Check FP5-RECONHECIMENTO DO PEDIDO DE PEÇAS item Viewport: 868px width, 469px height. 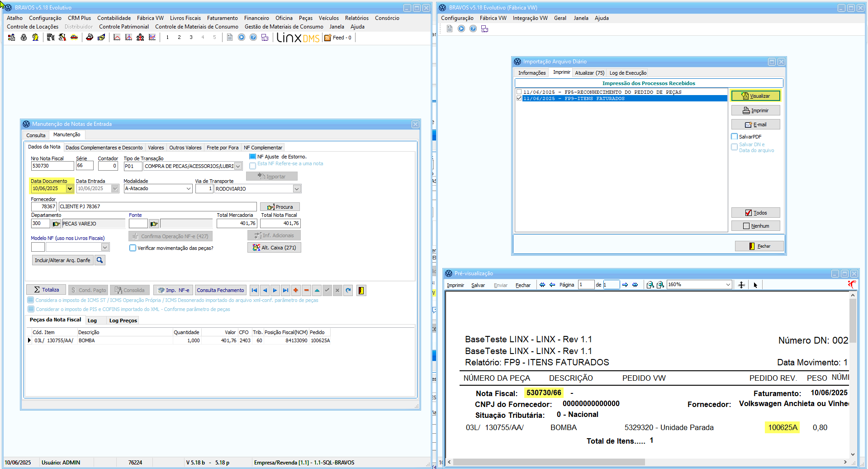click(x=519, y=92)
